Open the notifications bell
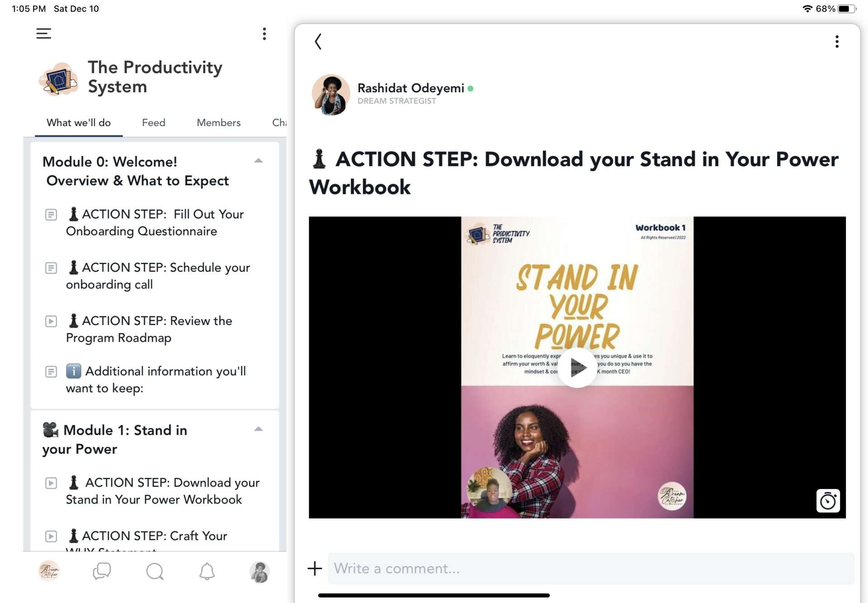The width and height of the screenshot is (868, 603). point(207,571)
